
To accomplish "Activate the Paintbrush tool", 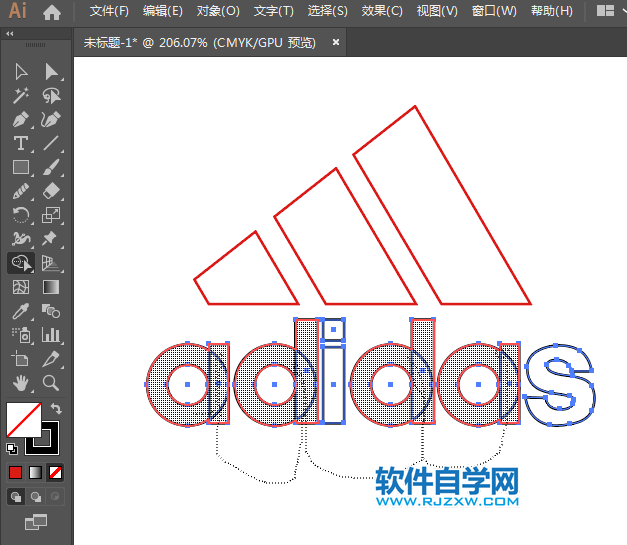I will (51, 167).
